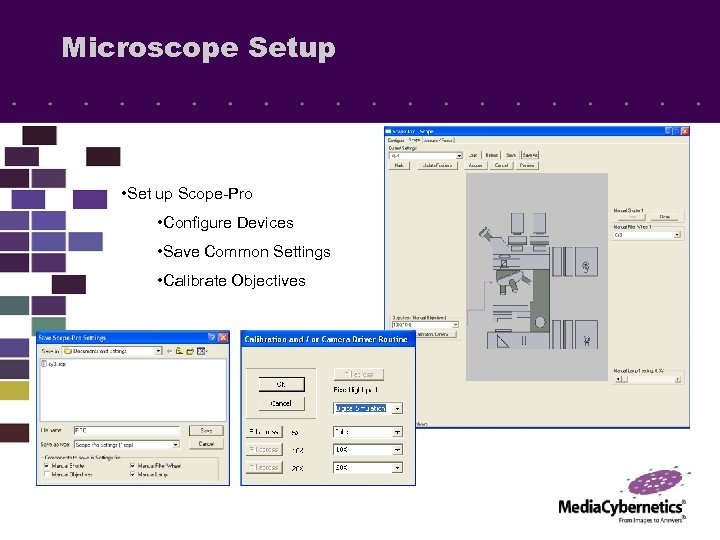Open the Save in folder dropdown
The width and height of the screenshot is (720, 540).
pos(158,351)
